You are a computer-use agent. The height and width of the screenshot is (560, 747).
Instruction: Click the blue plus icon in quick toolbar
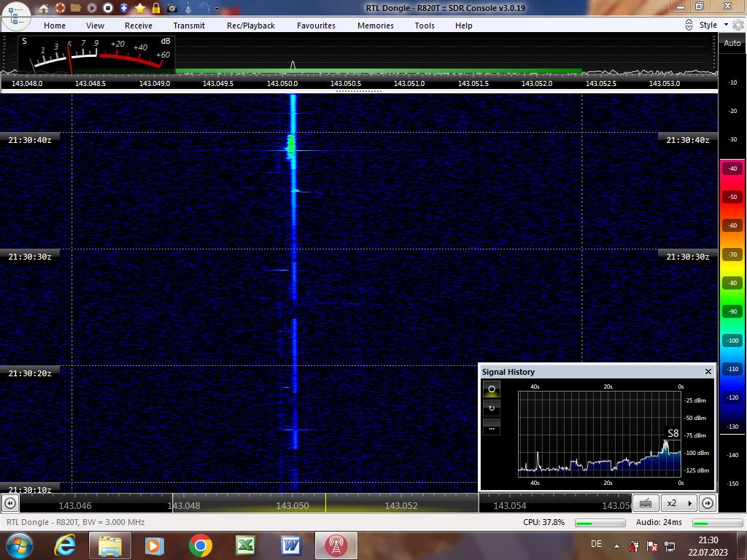point(124,8)
